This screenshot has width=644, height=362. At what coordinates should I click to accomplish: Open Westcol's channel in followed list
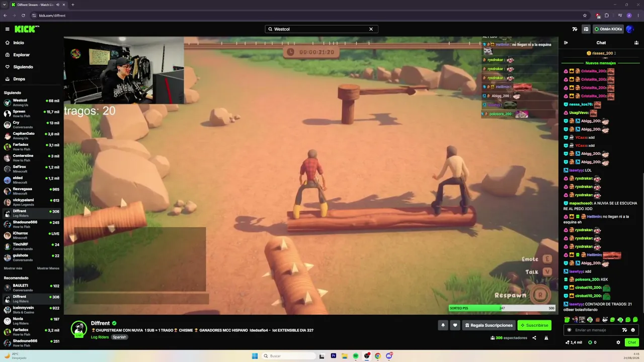click(32, 102)
